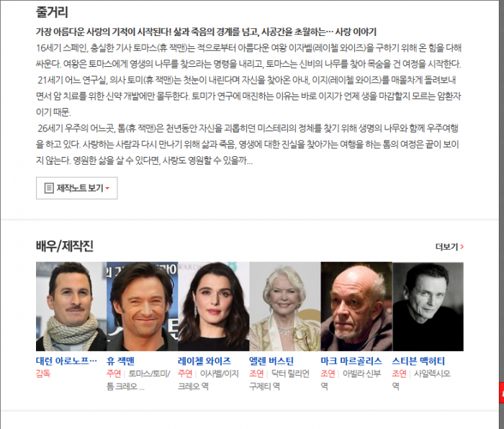Screen dimensions: 504x429
Task: Open 엘렌 버스틴 portrait thumbnail
Action: [285, 306]
